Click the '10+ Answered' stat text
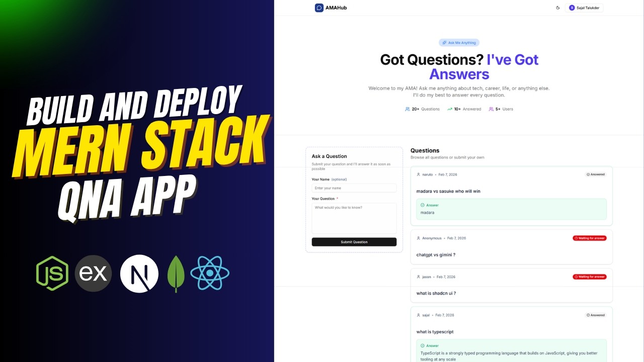The image size is (644, 362). pyautogui.click(x=468, y=109)
